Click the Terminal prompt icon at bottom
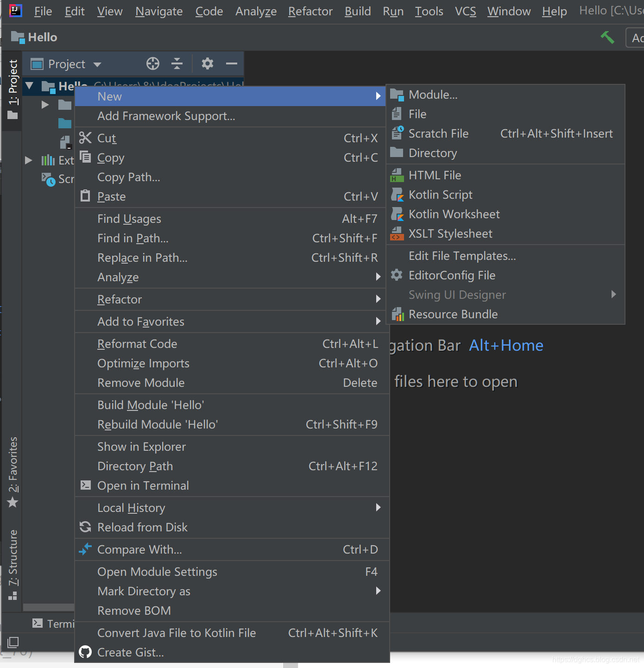The width and height of the screenshot is (644, 668). (38, 624)
